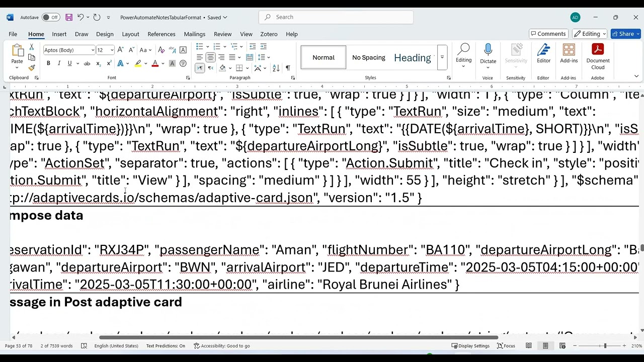The width and height of the screenshot is (644, 362).
Task: Open the File menu
Action: (13, 34)
